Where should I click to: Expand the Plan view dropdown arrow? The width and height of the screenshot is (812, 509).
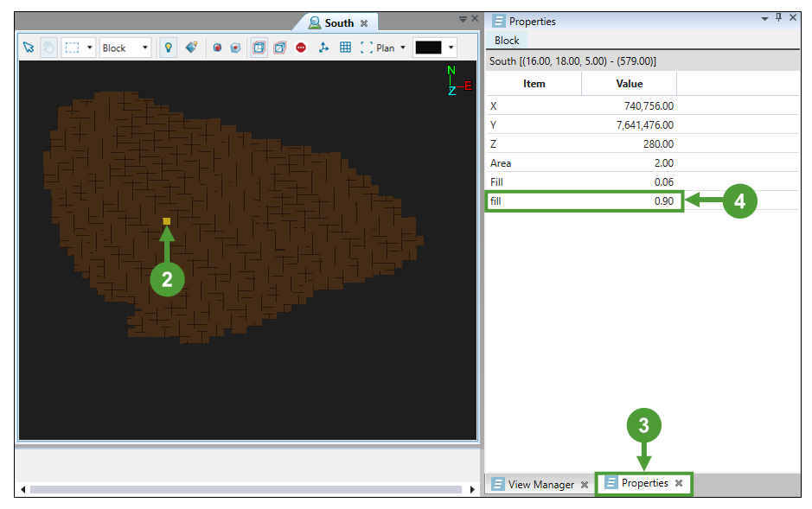click(x=402, y=48)
